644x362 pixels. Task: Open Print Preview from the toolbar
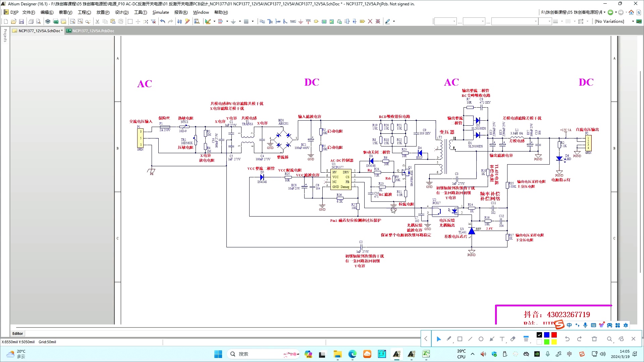click(x=39, y=21)
